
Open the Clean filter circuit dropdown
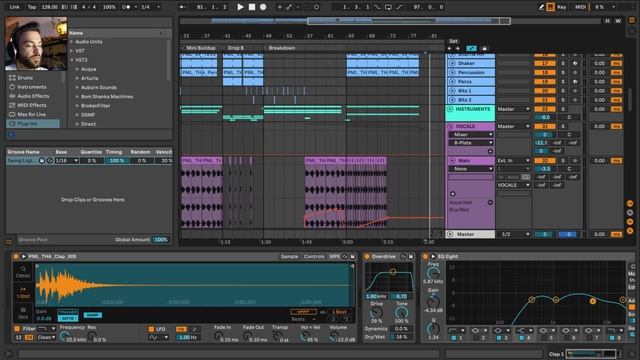[x=46, y=337]
